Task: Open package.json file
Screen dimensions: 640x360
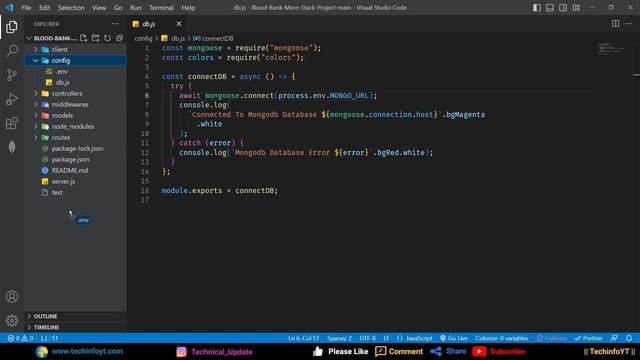Action: [x=76, y=160]
